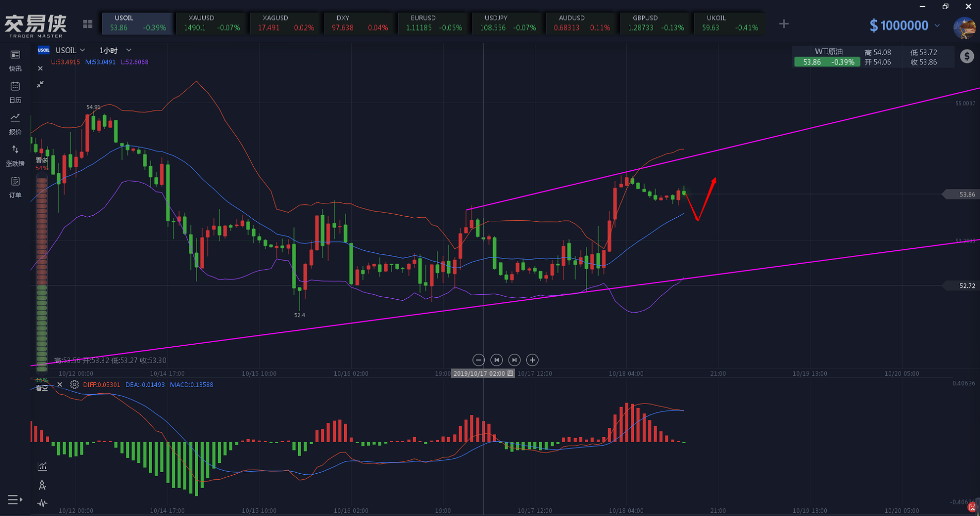The width and height of the screenshot is (980, 516).
Task: Jump to chart start button
Action: tap(497, 360)
